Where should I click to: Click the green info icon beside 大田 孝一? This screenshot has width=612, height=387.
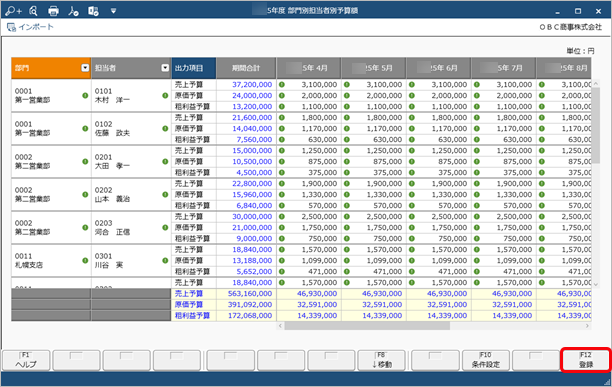coord(165,162)
